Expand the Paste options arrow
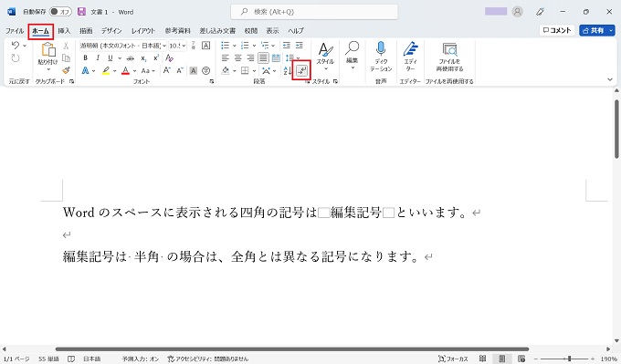The height and width of the screenshot is (364, 621). [x=48, y=69]
